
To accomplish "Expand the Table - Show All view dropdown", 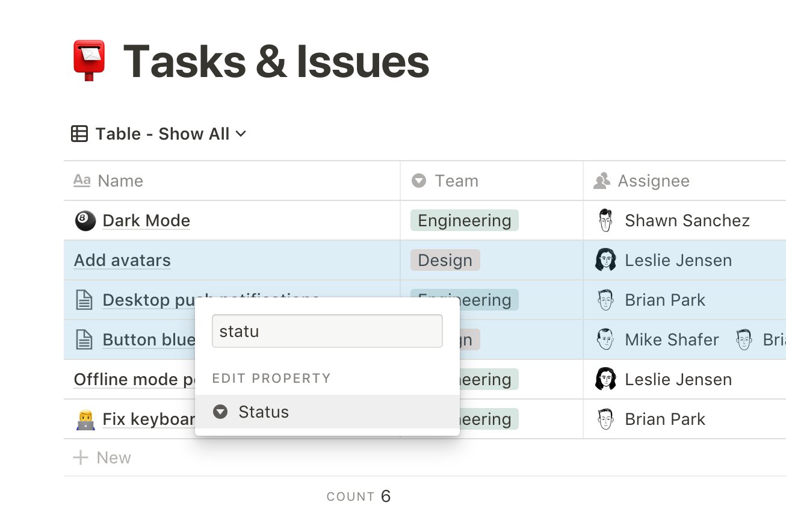I will (240, 134).
